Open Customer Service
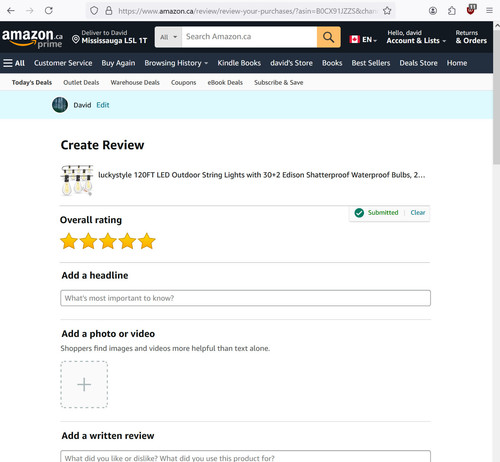This screenshot has height=462, width=500. click(63, 63)
